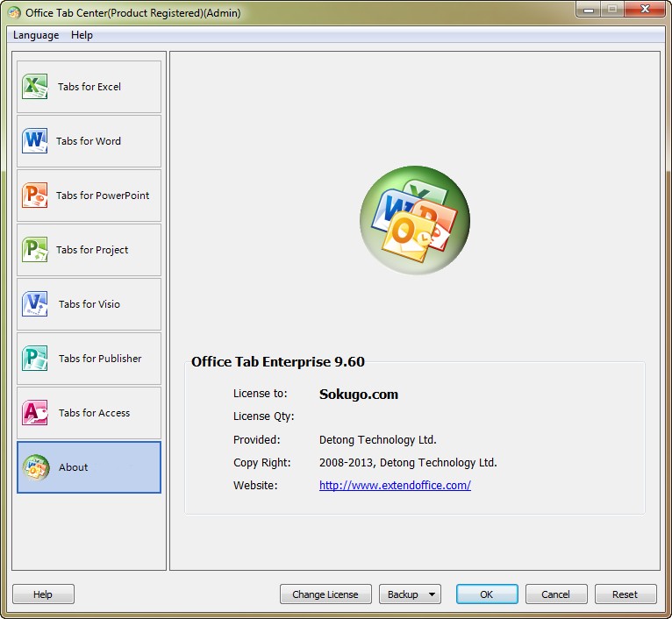Select Tabs for Access label
This screenshot has width=672, height=619.
coord(94,413)
